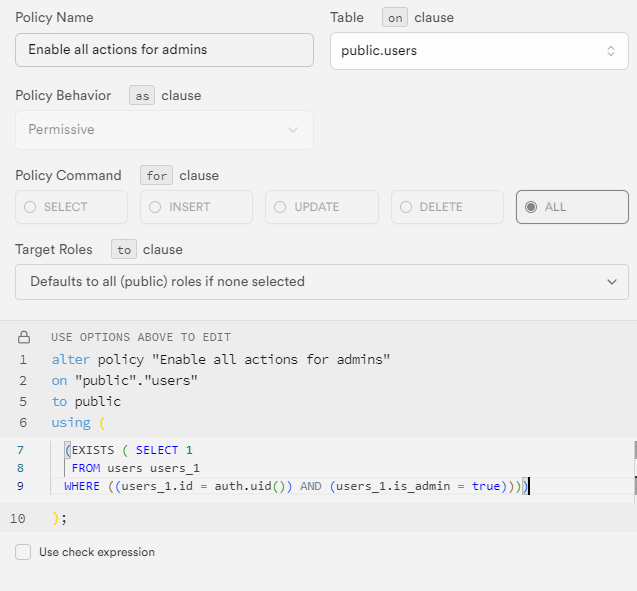Click the Target Roles chevron arrow
The width and height of the screenshot is (637, 591).
pyautogui.click(x=612, y=282)
